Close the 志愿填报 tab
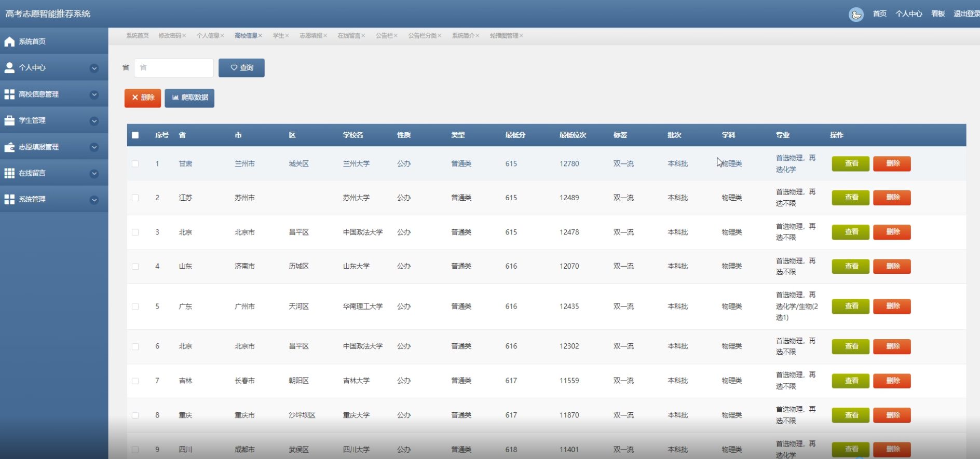980x459 pixels. coord(325,36)
